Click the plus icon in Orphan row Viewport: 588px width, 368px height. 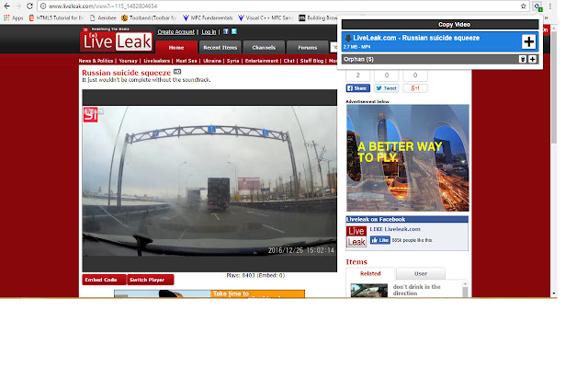click(x=532, y=59)
